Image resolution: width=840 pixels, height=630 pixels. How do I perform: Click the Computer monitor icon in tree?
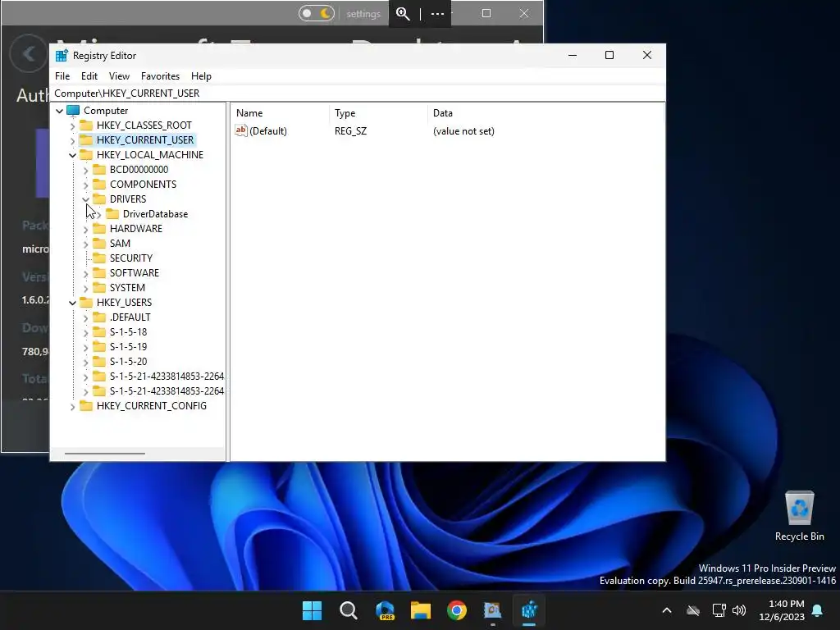pyautogui.click(x=73, y=111)
